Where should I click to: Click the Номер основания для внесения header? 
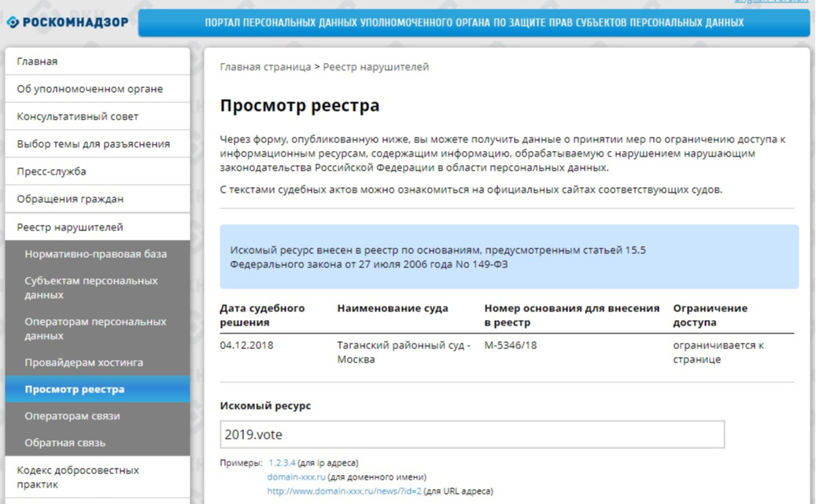572,315
